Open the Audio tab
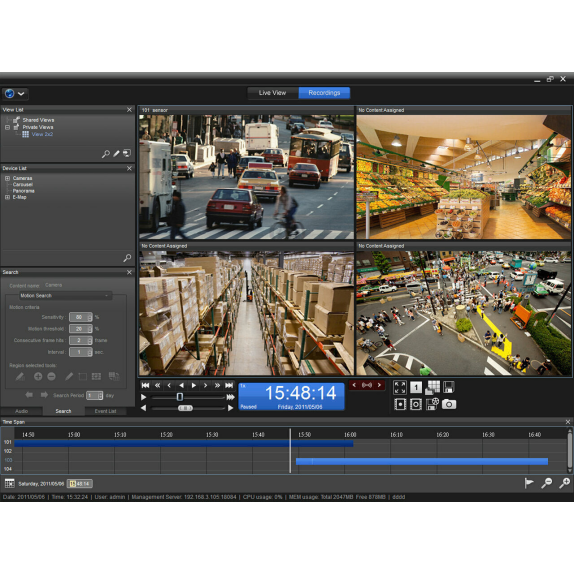 click(x=21, y=411)
